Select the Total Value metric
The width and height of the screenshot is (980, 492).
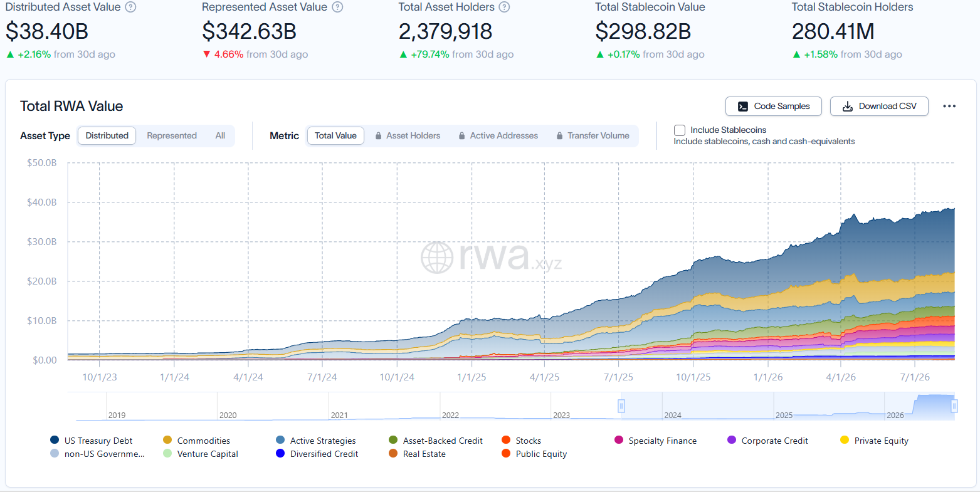point(335,135)
